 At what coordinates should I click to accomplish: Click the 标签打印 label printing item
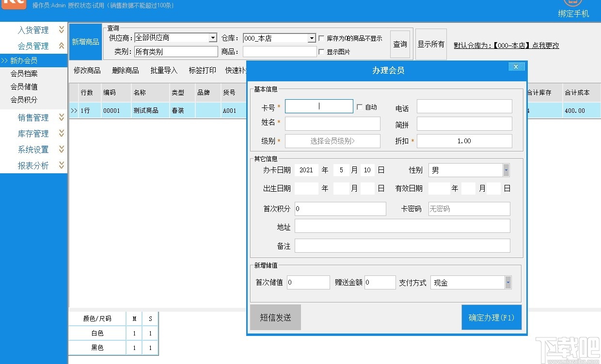(x=202, y=70)
